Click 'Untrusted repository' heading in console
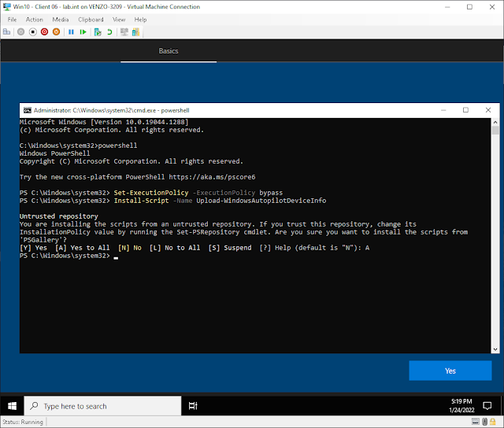The image size is (504, 428). click(x=59, y=216)
